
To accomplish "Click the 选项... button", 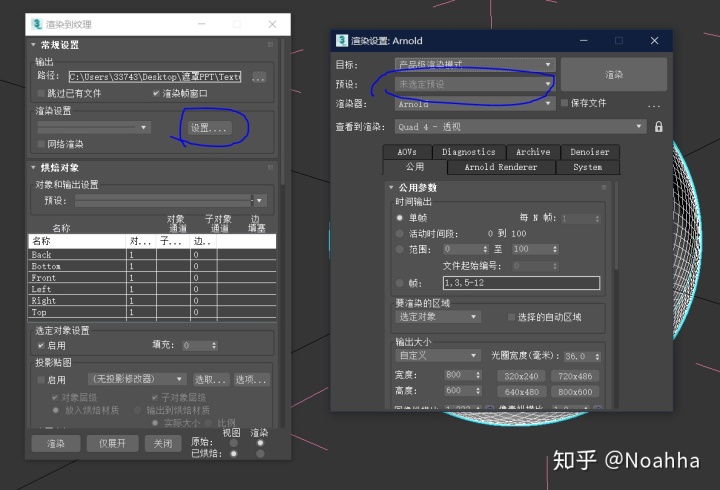I will click(251, 380).
